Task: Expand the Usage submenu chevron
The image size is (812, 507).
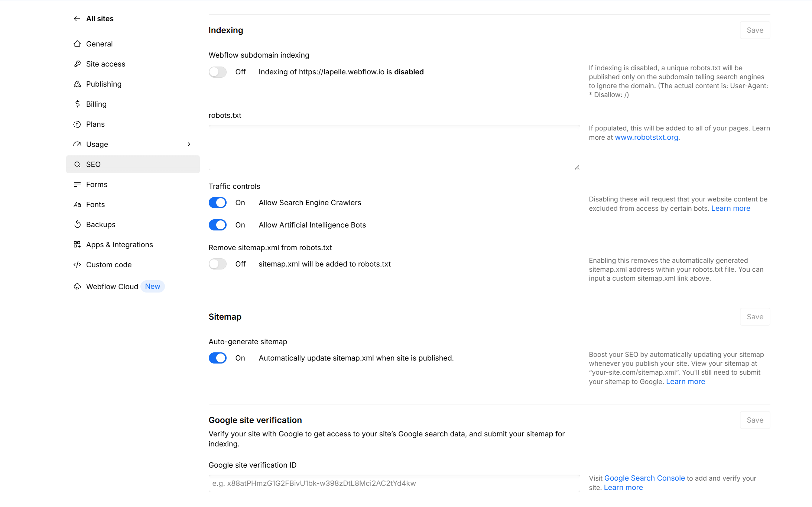Action: click(189, 144)
